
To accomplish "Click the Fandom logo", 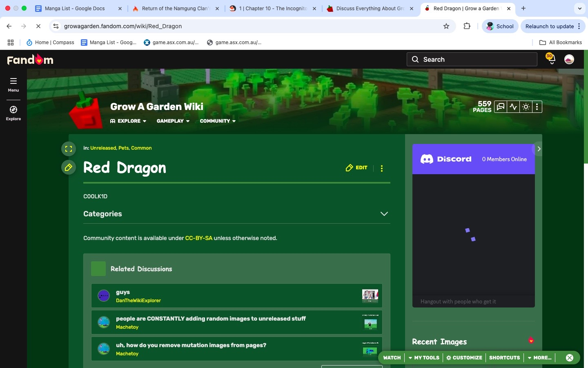I will click(30, 60).
